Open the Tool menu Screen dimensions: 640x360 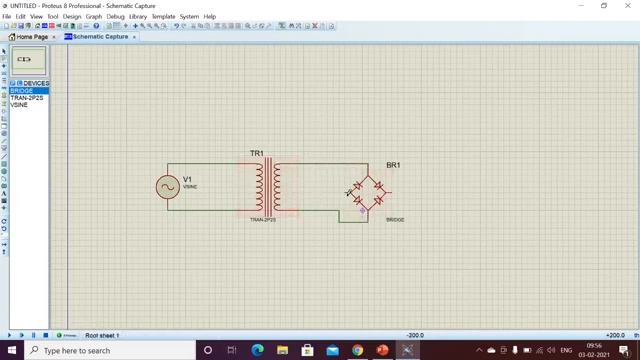click(x=53, y=16)
